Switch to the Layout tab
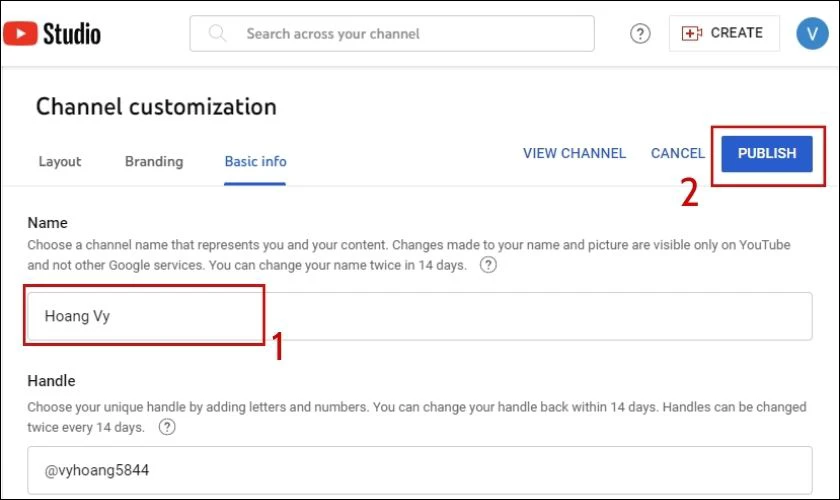 click(x=59, y=161)
